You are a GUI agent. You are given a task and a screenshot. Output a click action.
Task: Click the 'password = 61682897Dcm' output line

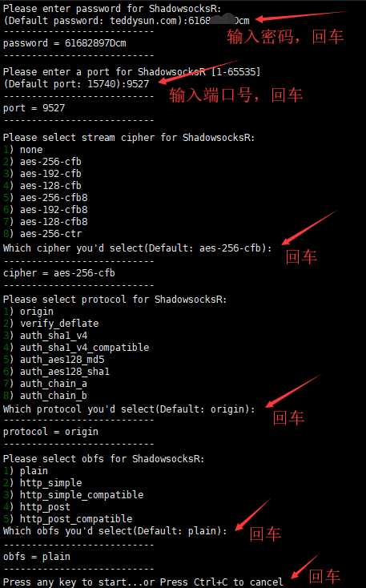point(65,43)
